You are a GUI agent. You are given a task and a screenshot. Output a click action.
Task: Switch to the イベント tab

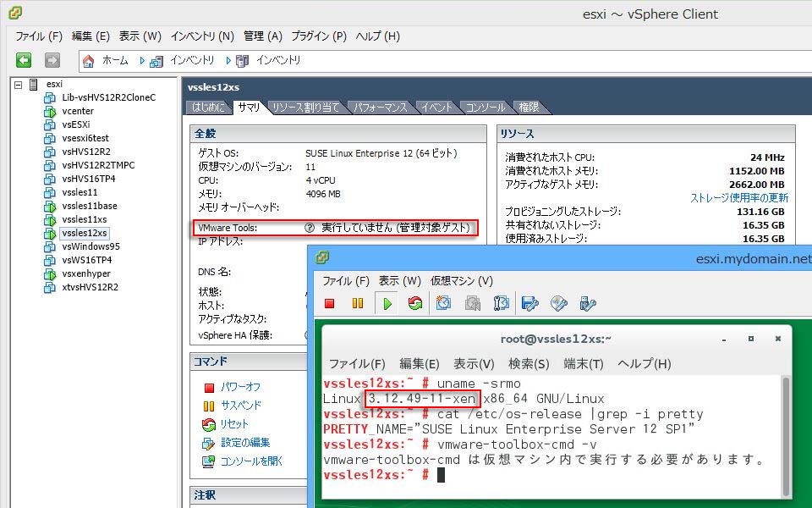tap(437, 108)
